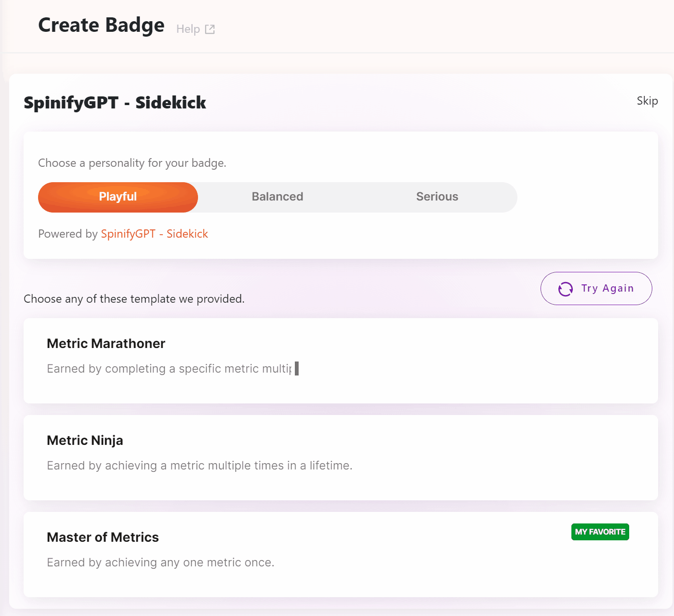
Task: Click the Try Again button
Action: click(x=596, y=288)
